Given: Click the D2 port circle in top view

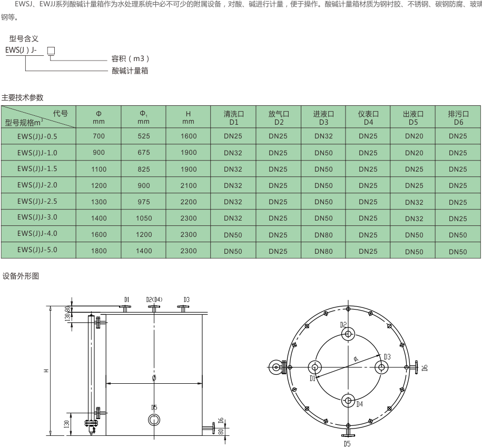Looking at the screenshot, I should (348, 334).
